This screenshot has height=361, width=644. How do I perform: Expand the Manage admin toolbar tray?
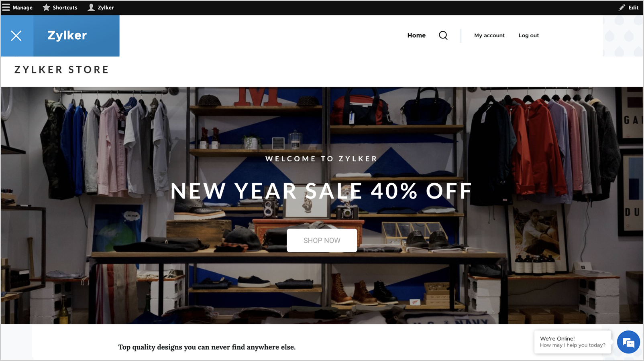17,7
